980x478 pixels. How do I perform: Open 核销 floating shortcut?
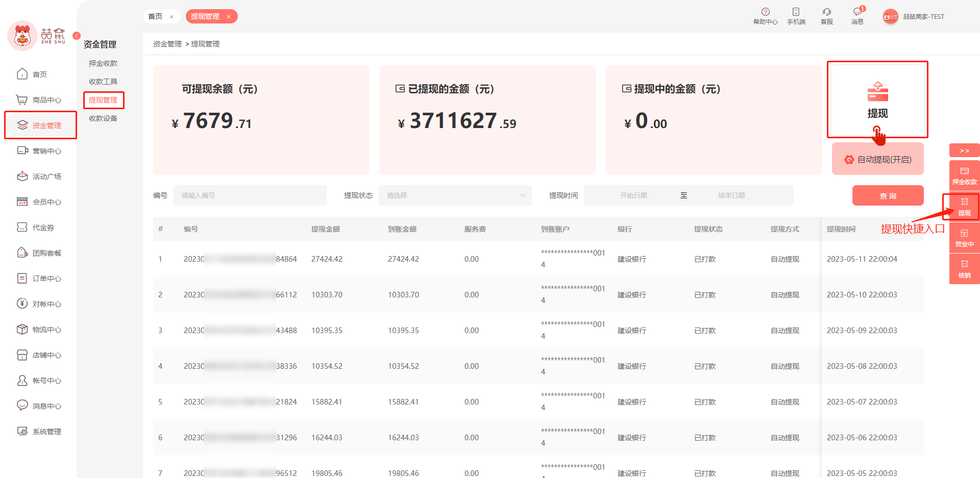[x=964, y=269]
